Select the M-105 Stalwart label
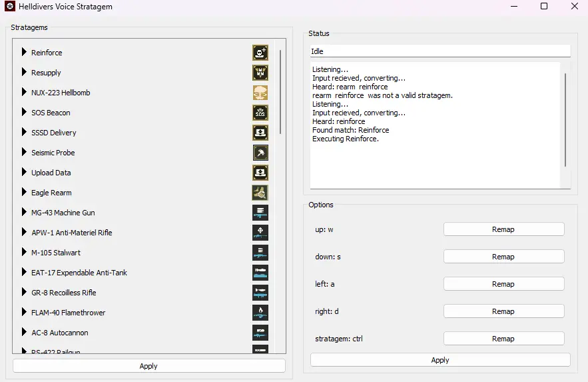Image resolution: width=588 pixels, height=382 pixels. [56, 253]
